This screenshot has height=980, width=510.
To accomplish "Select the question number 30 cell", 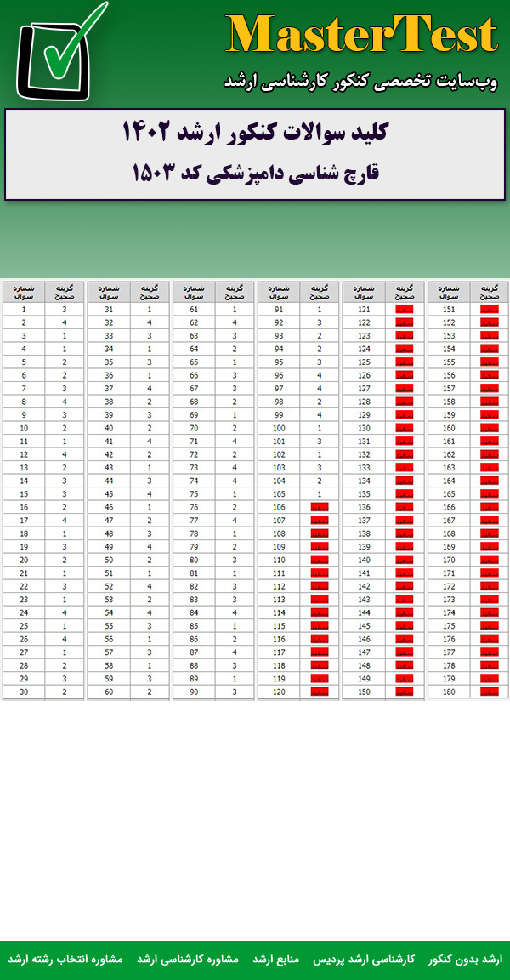I will coord(24,692).
